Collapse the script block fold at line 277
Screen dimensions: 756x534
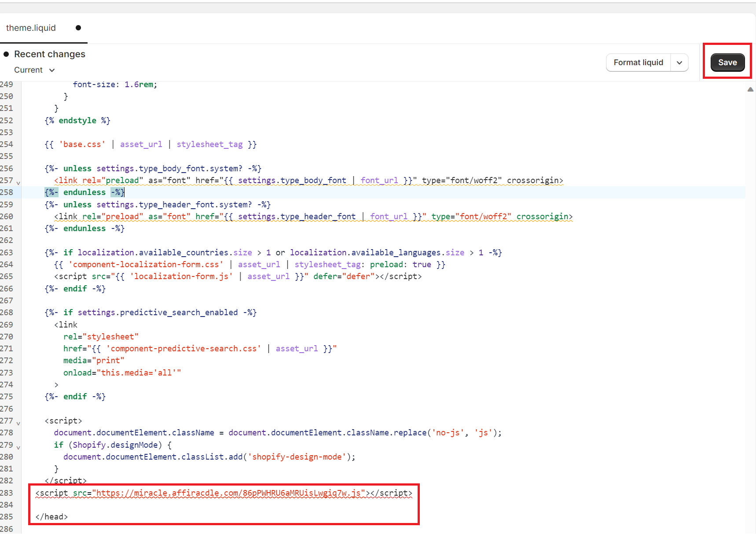[x=18, y=423]
